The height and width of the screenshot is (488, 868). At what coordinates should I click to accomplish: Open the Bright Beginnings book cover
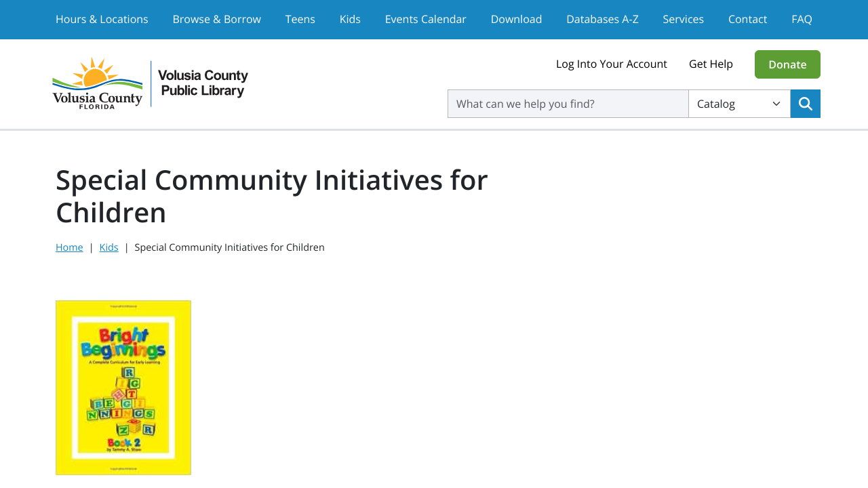point(123,387)
